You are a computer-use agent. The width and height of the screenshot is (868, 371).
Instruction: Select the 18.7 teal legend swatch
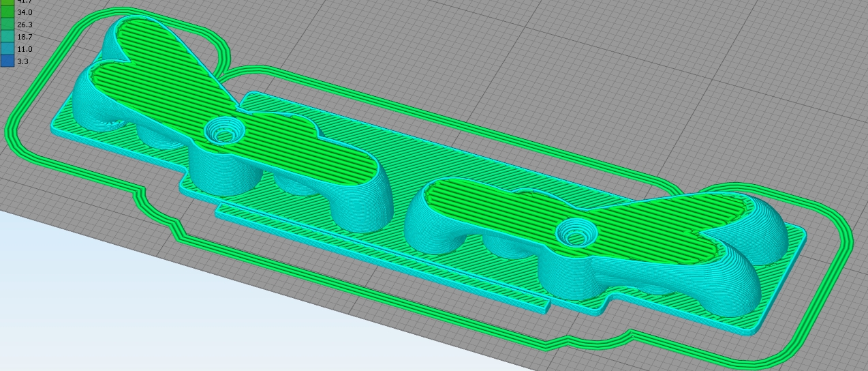(x=8, y=37)
